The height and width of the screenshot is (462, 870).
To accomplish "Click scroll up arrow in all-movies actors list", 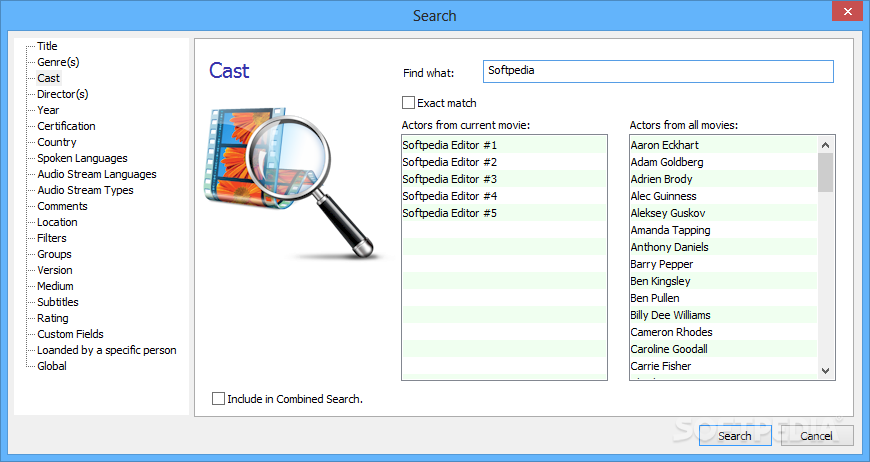I will (x=826, y=145).
